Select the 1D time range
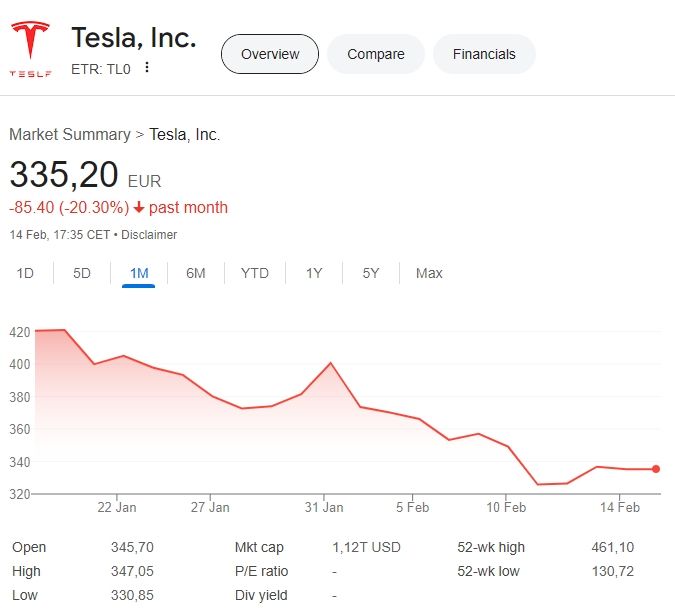The height and width of the screenshot is (613, 675). tap(25, 273)
